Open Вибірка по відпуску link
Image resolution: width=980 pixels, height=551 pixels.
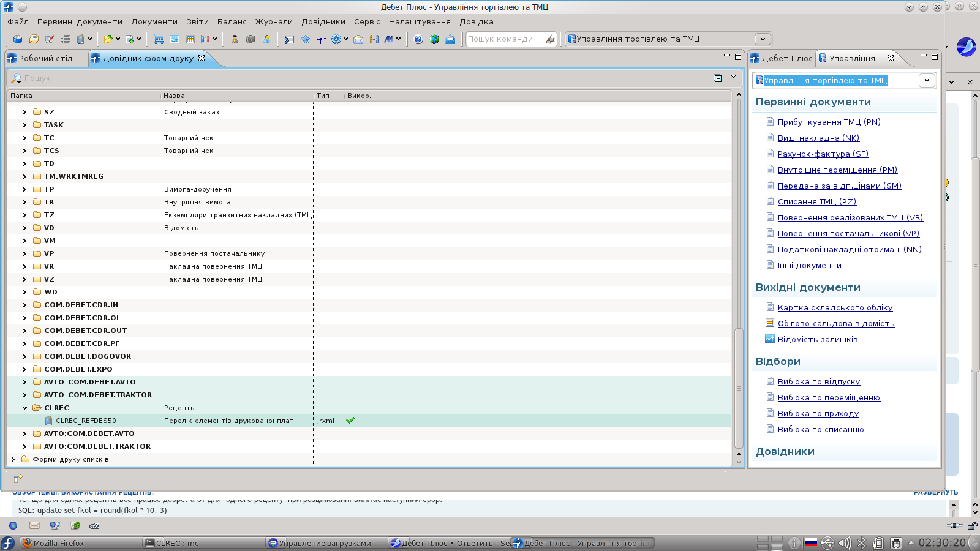[x=819, y=381]
